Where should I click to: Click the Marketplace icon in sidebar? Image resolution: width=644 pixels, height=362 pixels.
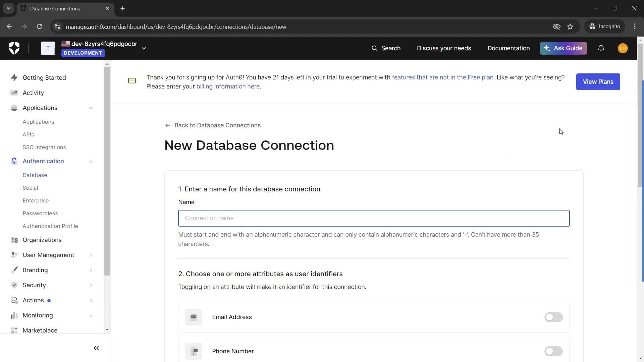14,330
